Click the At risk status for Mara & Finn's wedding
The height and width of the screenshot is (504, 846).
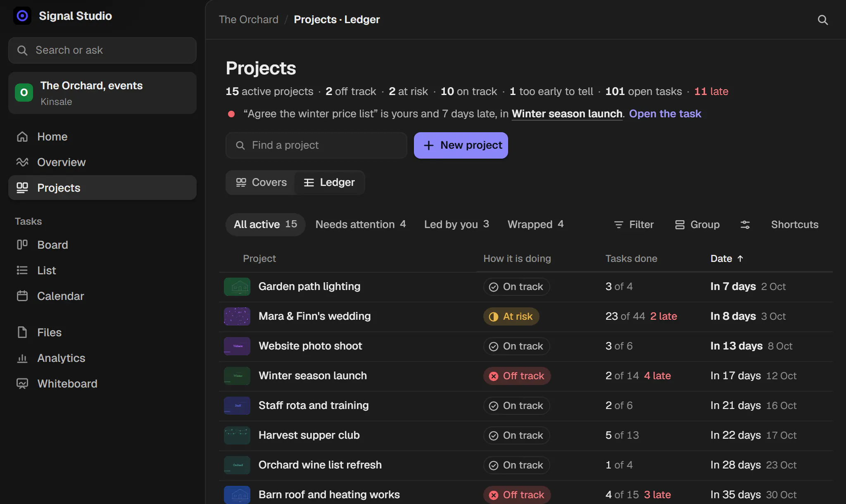coord(511,316)
